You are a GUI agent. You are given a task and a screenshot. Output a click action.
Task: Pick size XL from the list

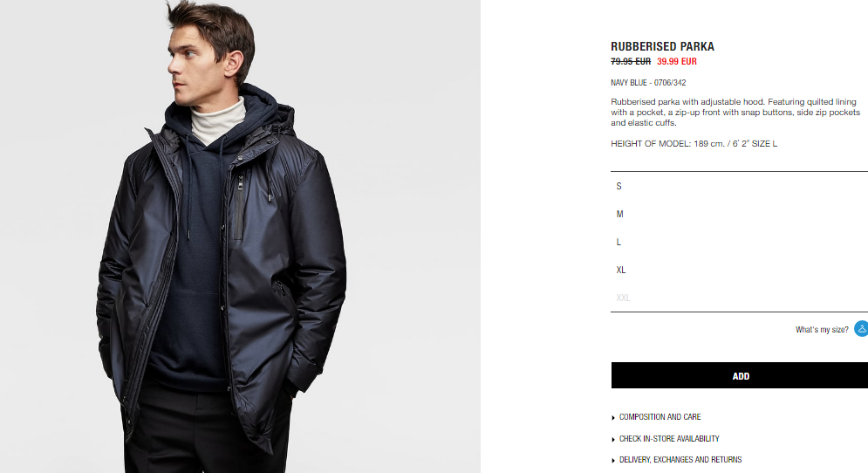[x=739, y=270]
